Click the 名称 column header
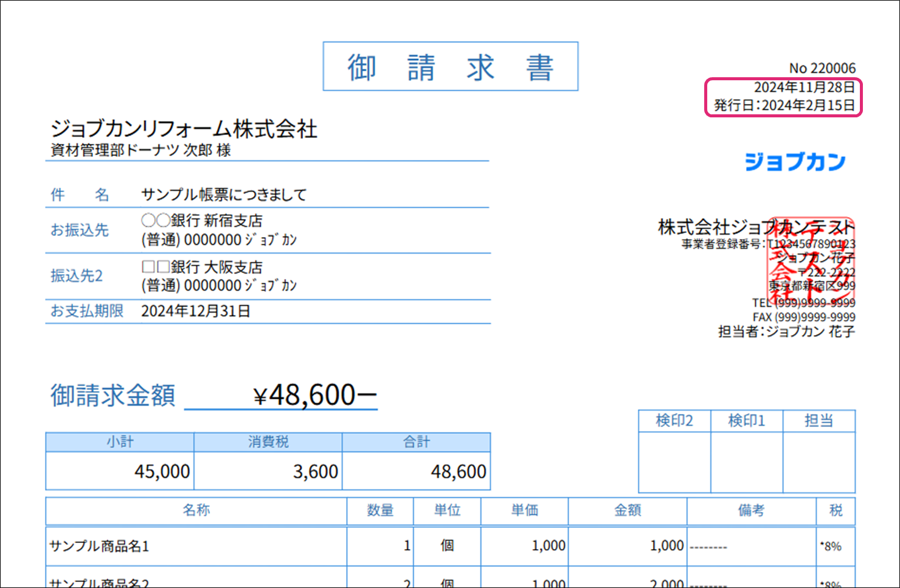 tap(196, 510)
